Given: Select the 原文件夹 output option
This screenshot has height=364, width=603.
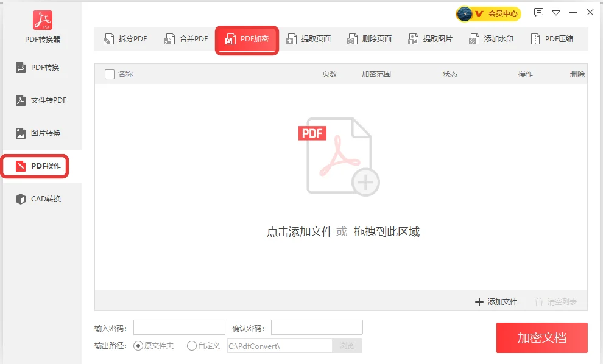Looking at the screenshot, I should [x=153, y=346].
